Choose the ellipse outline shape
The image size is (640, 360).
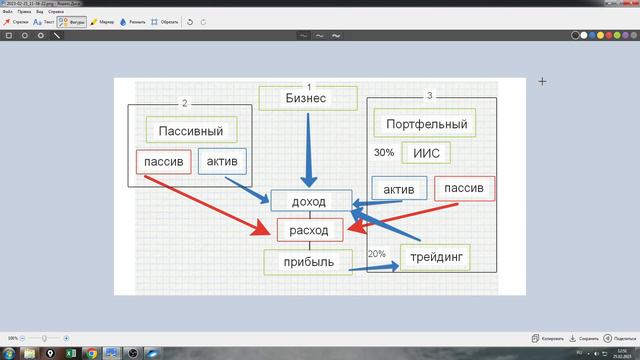click(24, 36)
